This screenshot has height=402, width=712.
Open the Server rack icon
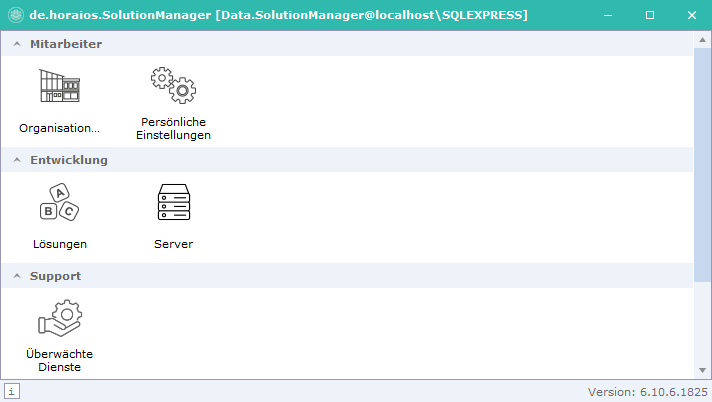coord(173,202)
